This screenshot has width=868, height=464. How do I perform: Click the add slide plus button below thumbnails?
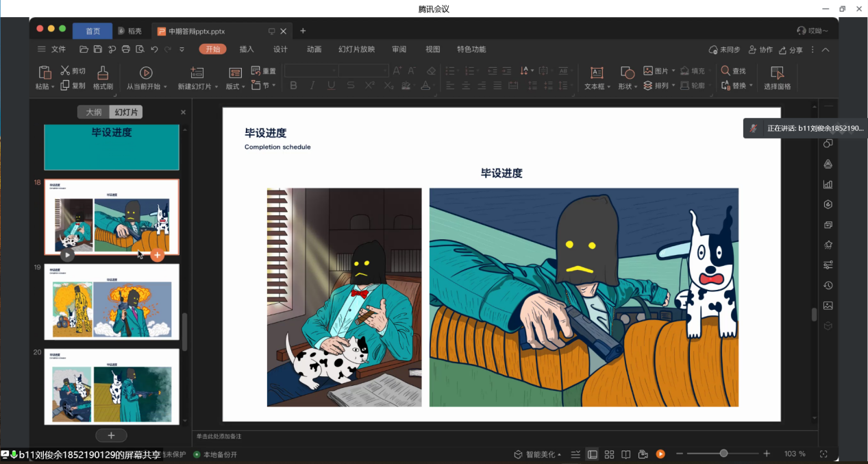click(112, 435)
